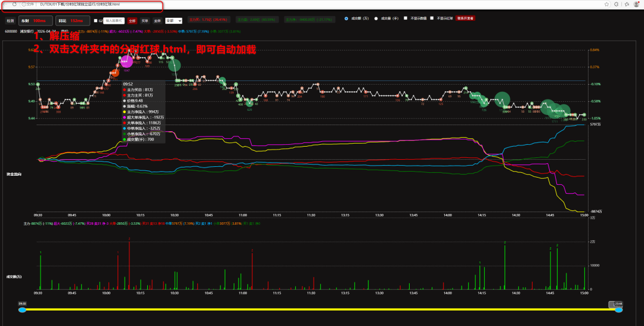Click the 检测 button
This screenshot has width=644, height=326.
10,20
